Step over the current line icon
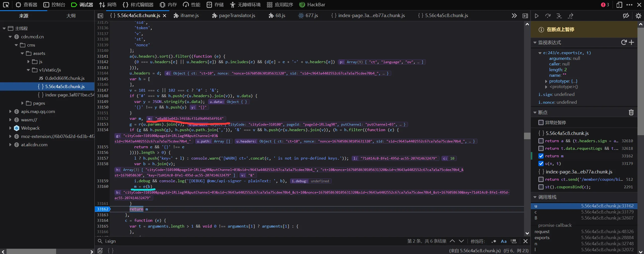The width and height of the screenshot is (644, 254). 548,16
